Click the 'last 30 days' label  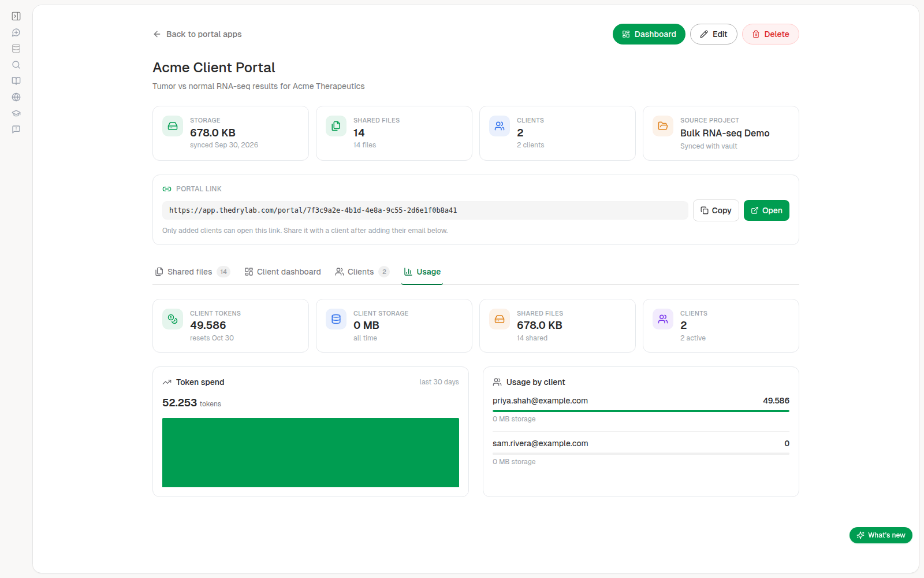[439, 382]
